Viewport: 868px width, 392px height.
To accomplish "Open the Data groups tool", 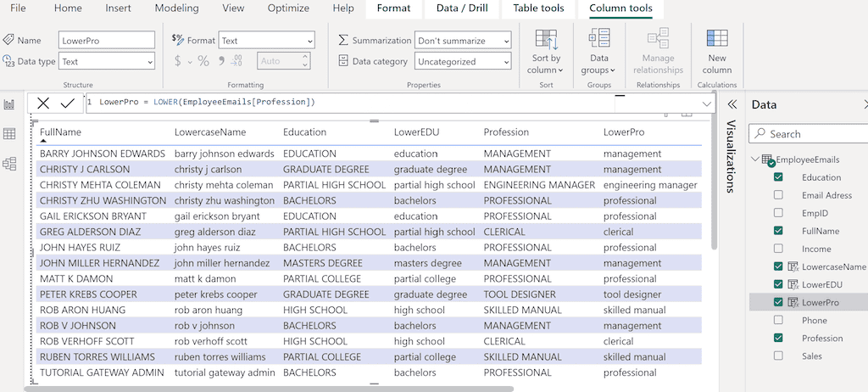I will point(598,40).
